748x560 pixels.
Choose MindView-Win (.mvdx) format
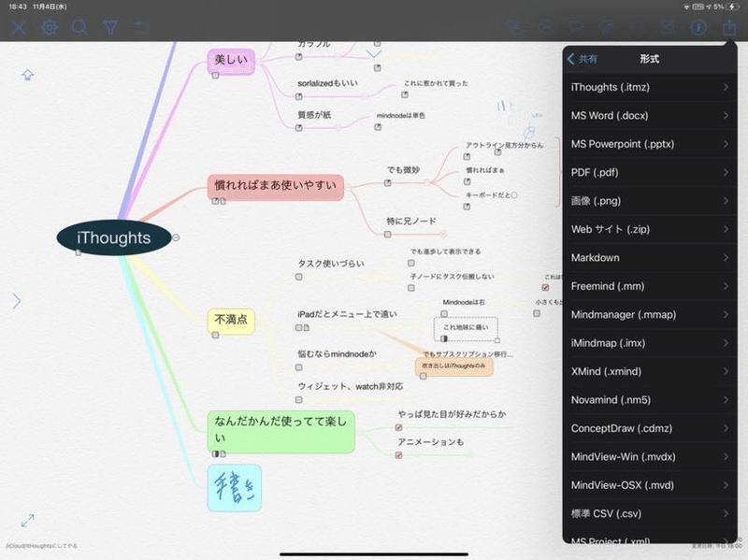pos(650,456)
